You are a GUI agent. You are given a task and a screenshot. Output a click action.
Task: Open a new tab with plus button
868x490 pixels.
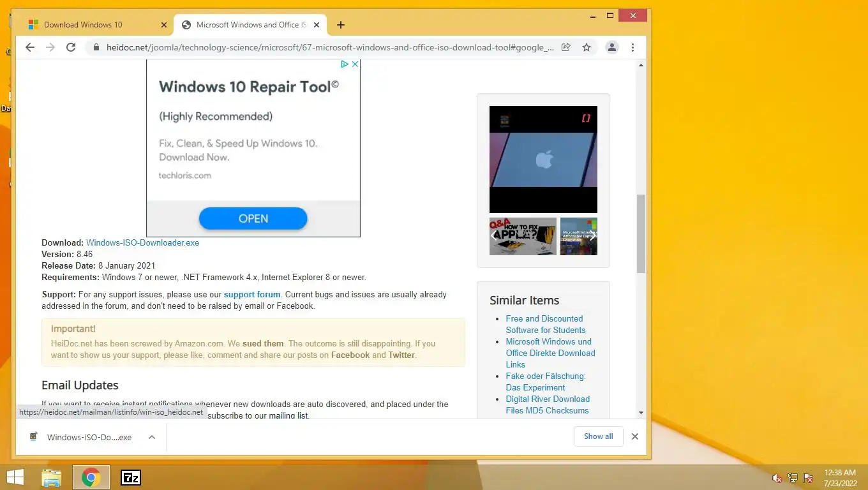(341, 25)
